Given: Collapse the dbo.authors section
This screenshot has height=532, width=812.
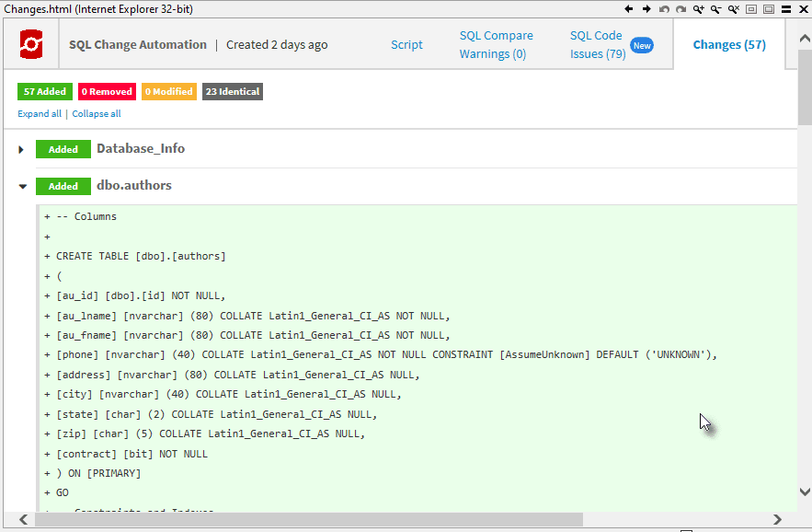Looking at the screenshot, I should click(x=21, y=185).
